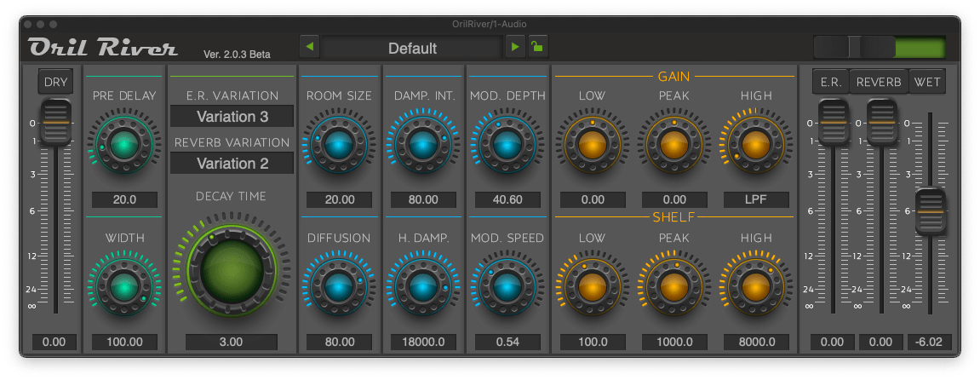
Task: Click the H. Damp. value field 18000.0
Action: [x=423, y=342]
